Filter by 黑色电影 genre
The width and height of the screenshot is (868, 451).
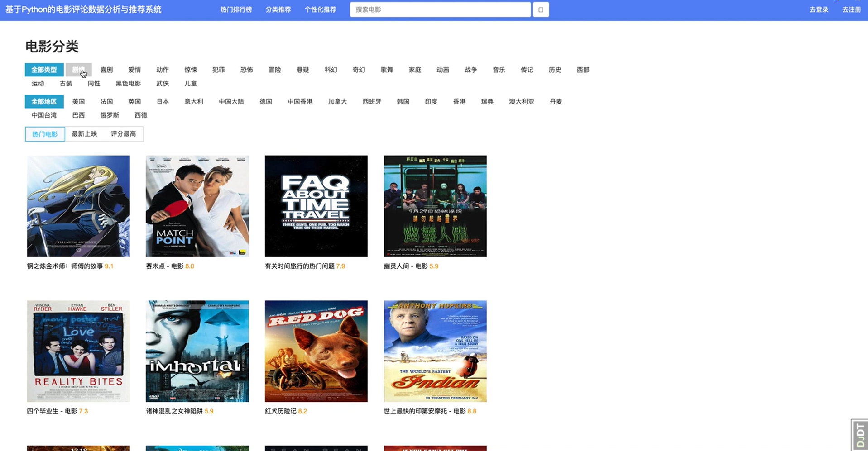point(128,83)
